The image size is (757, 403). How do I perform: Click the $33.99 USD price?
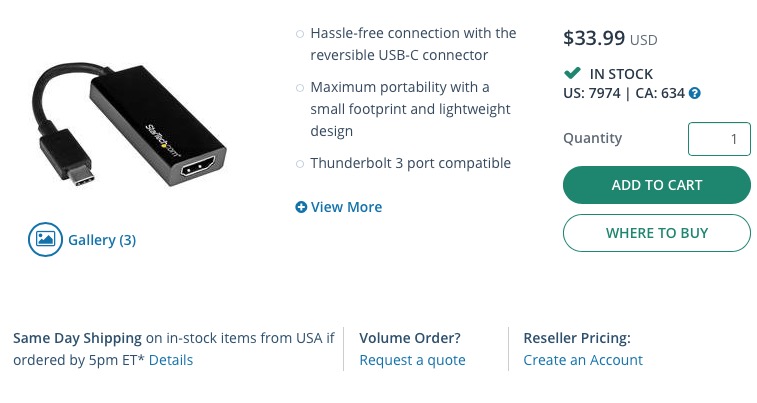[x=610, y=38]
